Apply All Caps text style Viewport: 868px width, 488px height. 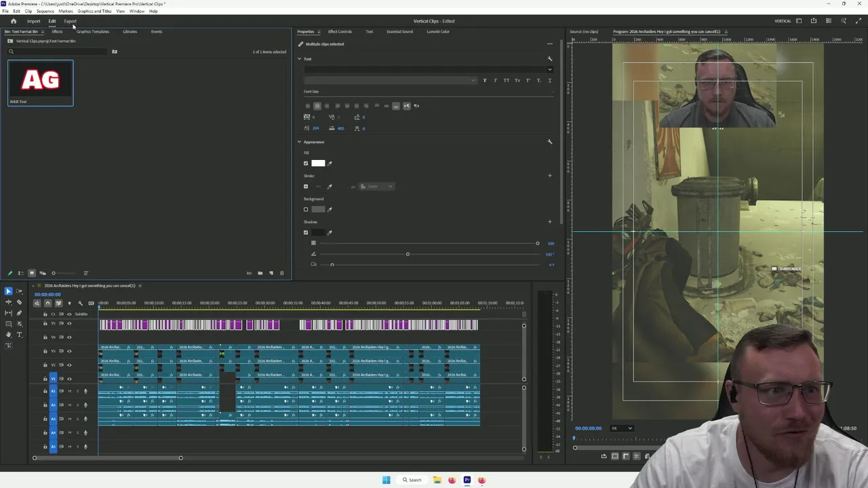507,81
